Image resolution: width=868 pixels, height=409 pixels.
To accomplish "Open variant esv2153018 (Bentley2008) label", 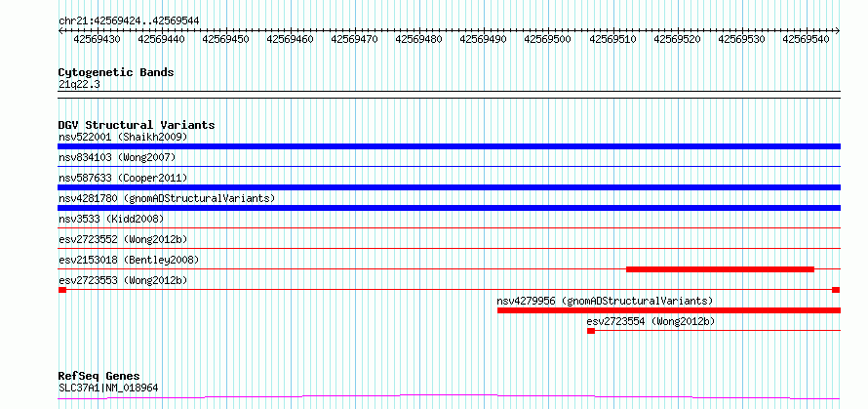I will click(x=129, y=260).
